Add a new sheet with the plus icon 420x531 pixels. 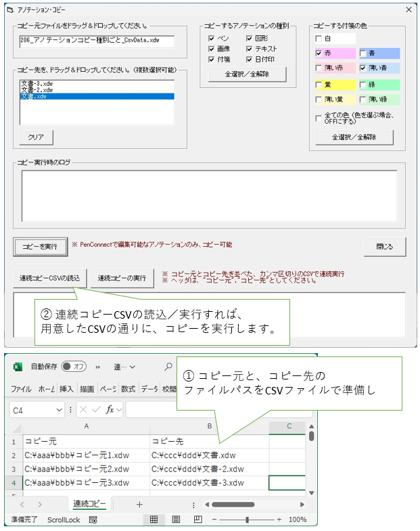[139, 505]
